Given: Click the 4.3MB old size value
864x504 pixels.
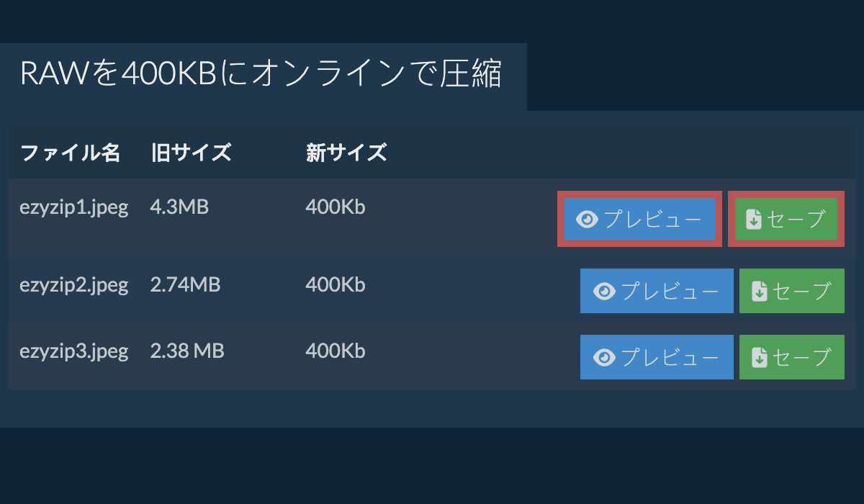Looking at the screenshot, I should 179,207.
